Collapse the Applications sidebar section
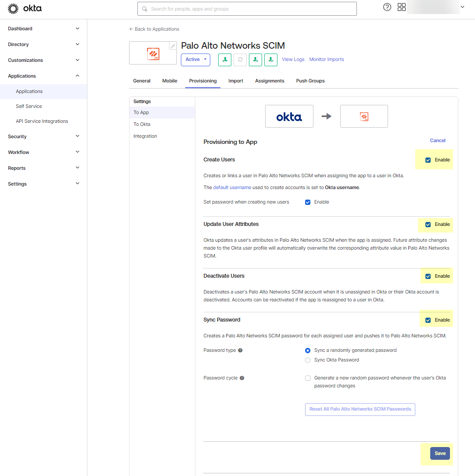Screen dimensions: 475x476 click(x=43, y=76)
